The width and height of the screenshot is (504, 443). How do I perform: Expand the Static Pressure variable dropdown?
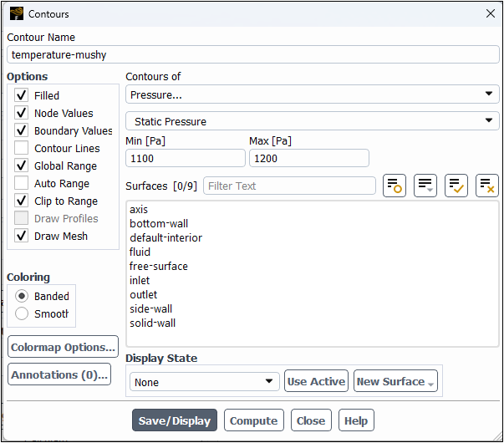(x=312, y=121)
